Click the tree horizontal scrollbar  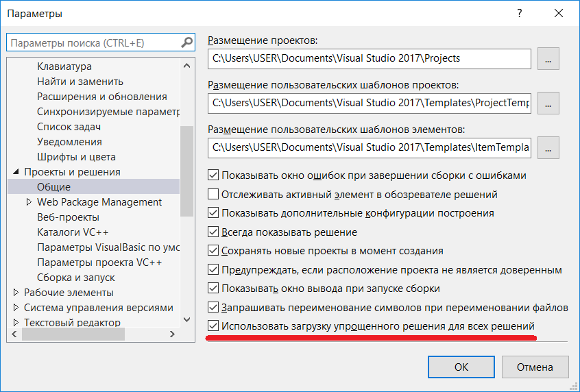(69, 335)
